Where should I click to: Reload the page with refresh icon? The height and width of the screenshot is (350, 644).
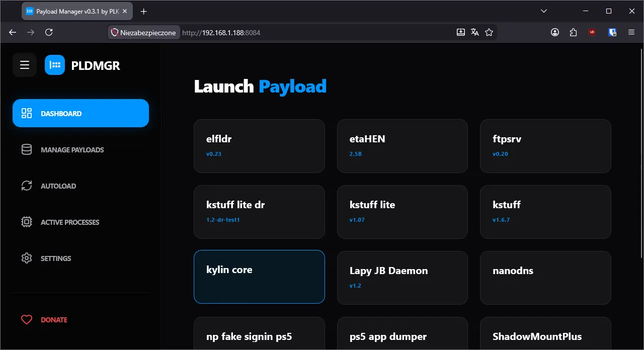tap(49, 32)
